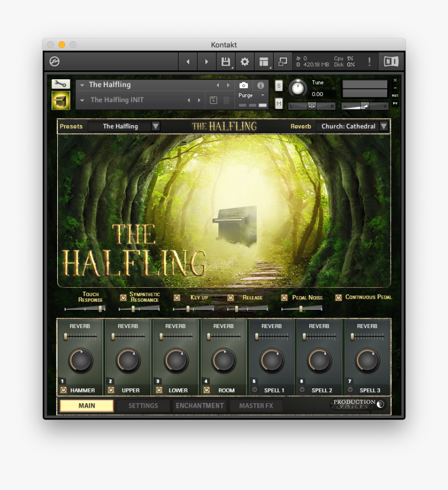448x490 pixels.
Task: Open snapshot camera view
Action: (243, 85)
